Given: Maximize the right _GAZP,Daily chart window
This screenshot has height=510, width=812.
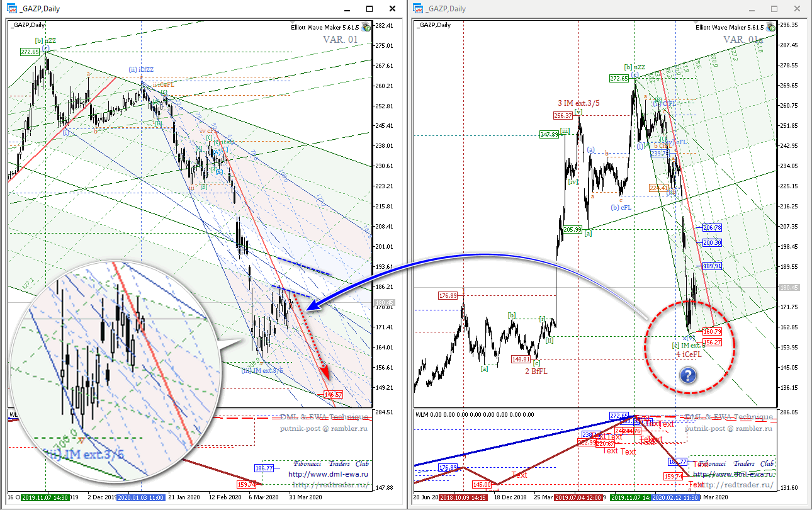Looking at the screenshot, I should tap(774, 9).
